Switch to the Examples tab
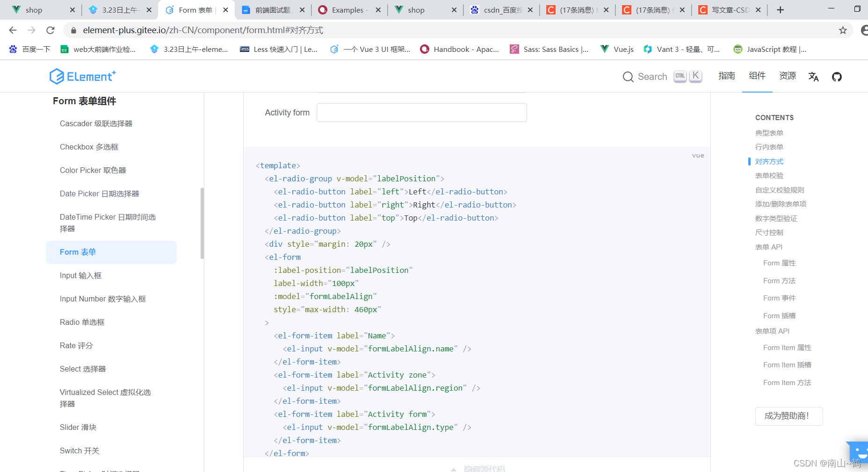 click(349, 10)
